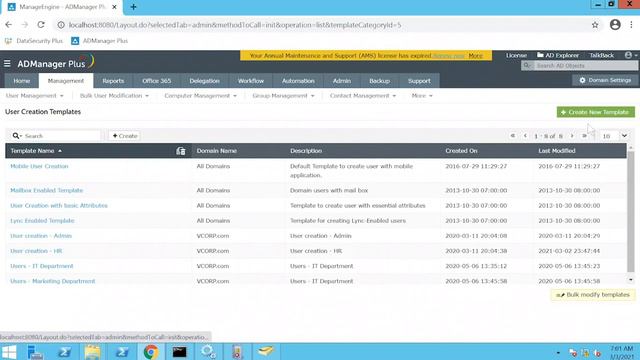Viewport: 640px width, 360px height.
Task: Open Windows Start menu
Action: [x=9, y=351]
